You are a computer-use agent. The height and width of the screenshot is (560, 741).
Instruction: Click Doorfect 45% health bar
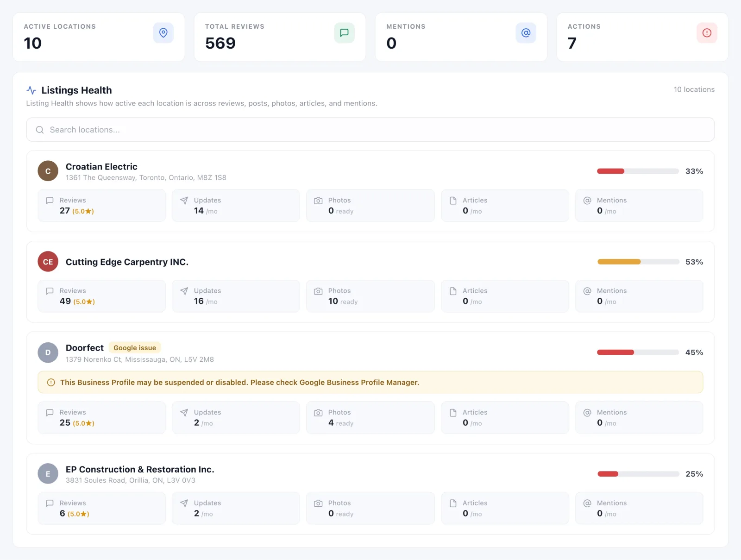coord(638,352)
